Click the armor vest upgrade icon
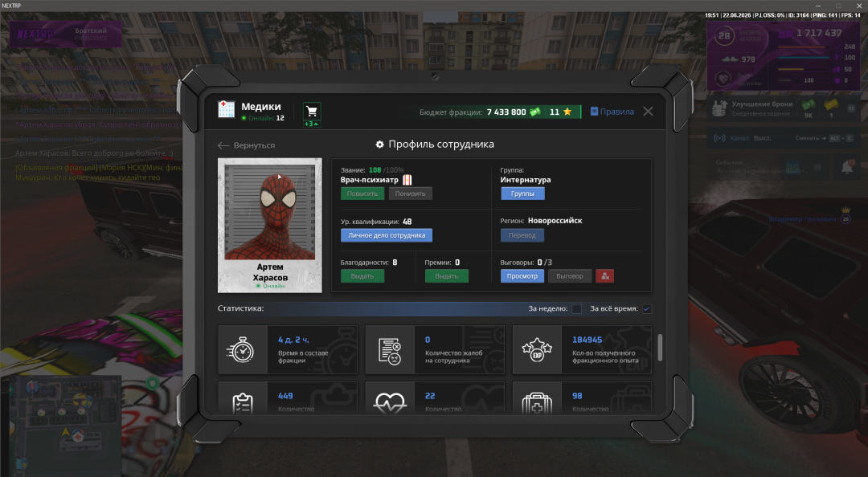The image size is (868, 477). pos(719,108)
